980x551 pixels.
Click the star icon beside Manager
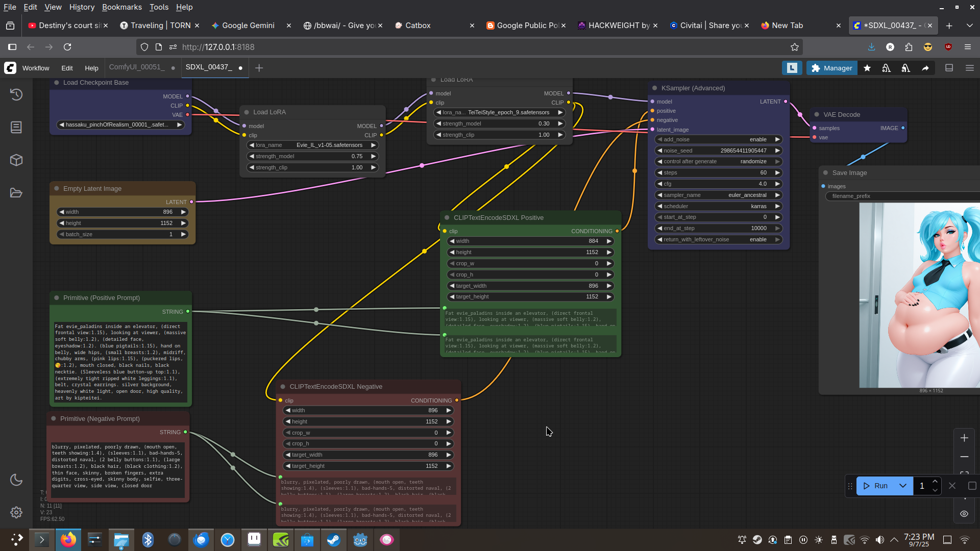[x=867, y=68]
